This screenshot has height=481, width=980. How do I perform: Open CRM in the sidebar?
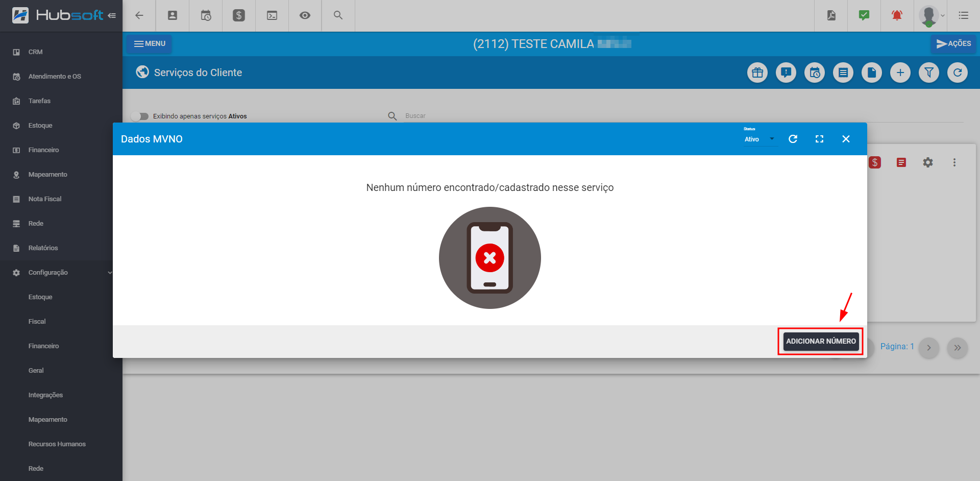click(61, 52)
